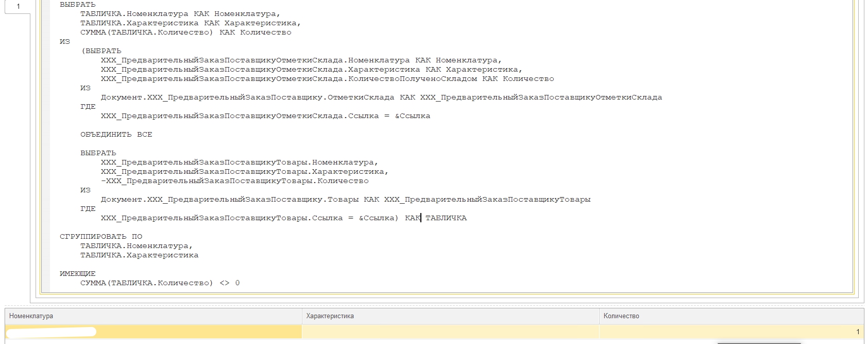This screenshot has width=868, height=344.
Task: Click the СУММА(ТАБЛИЧКА.Количество) КАК Количество line
Action: [185, 32]
